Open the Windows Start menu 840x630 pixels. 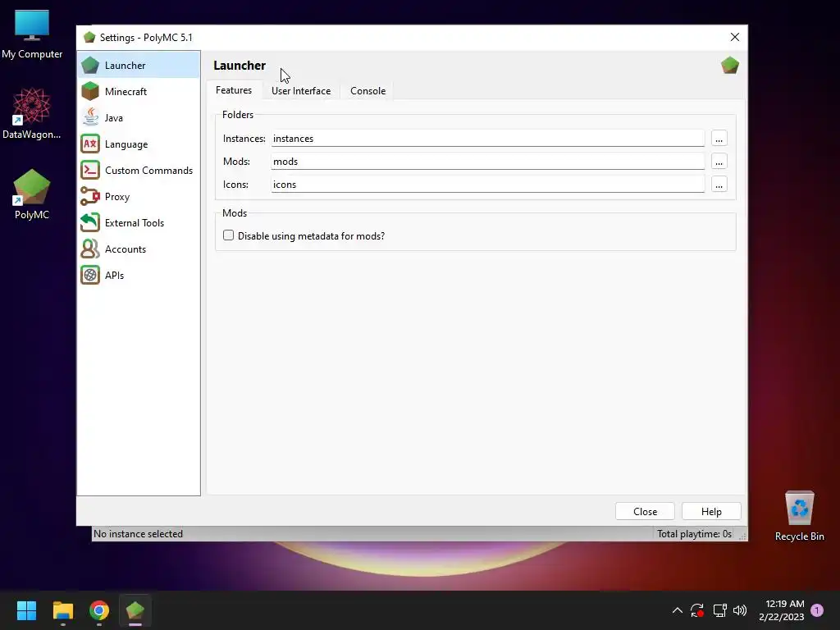(26, 610)
